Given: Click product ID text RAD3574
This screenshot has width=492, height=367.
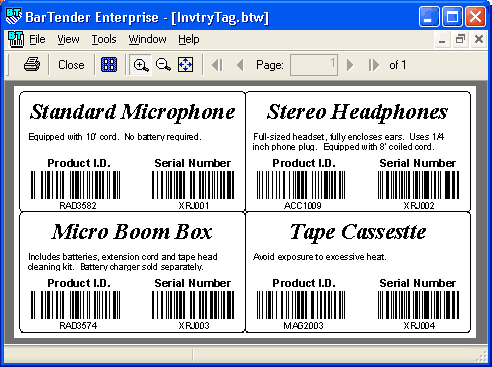Looking at the screenshot, I should [78, 326].
